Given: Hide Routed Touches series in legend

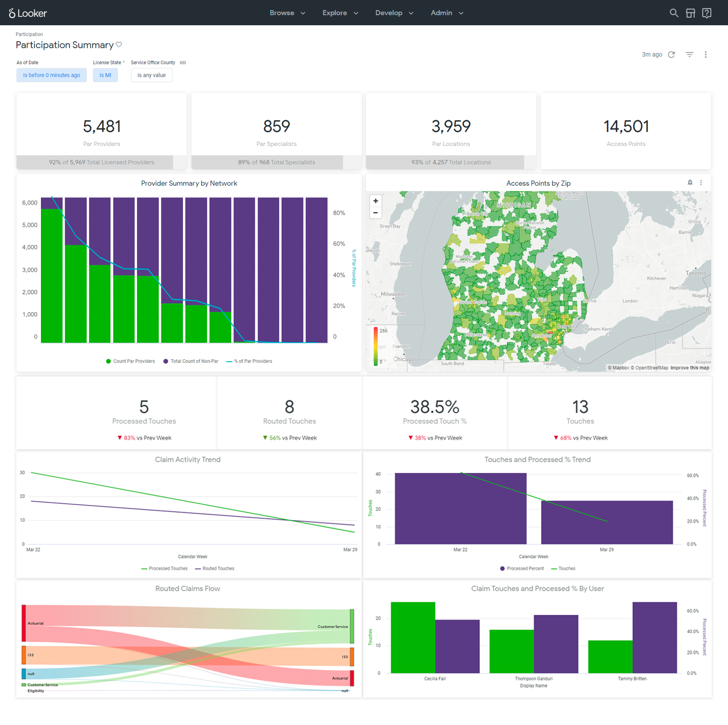Looking at the screenshot, I should pos(214,568).
